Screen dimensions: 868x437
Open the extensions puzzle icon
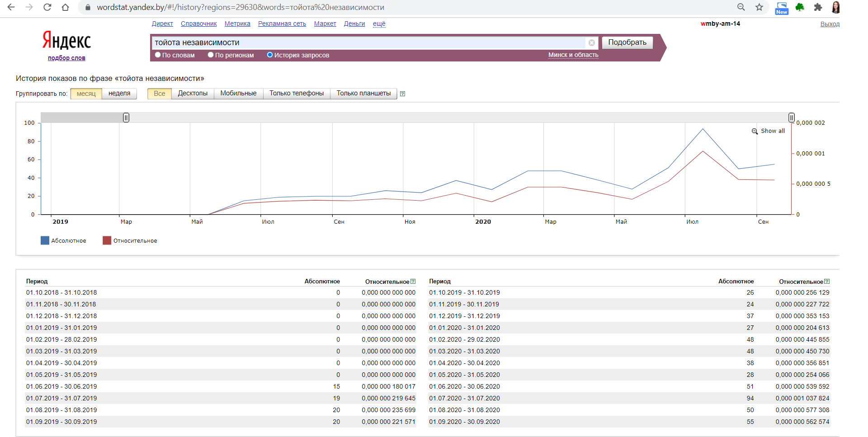818,7
